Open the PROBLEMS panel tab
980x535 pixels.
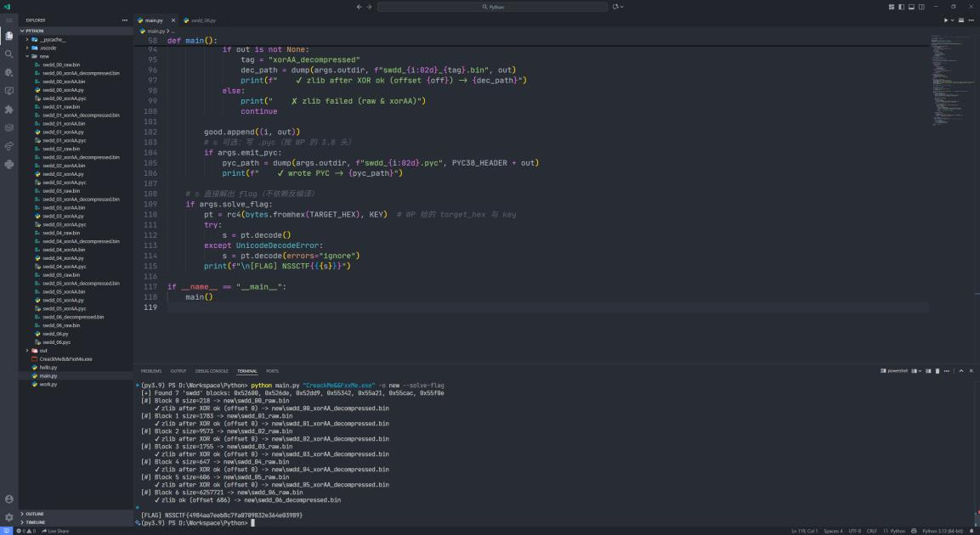[x=150, y=371]
